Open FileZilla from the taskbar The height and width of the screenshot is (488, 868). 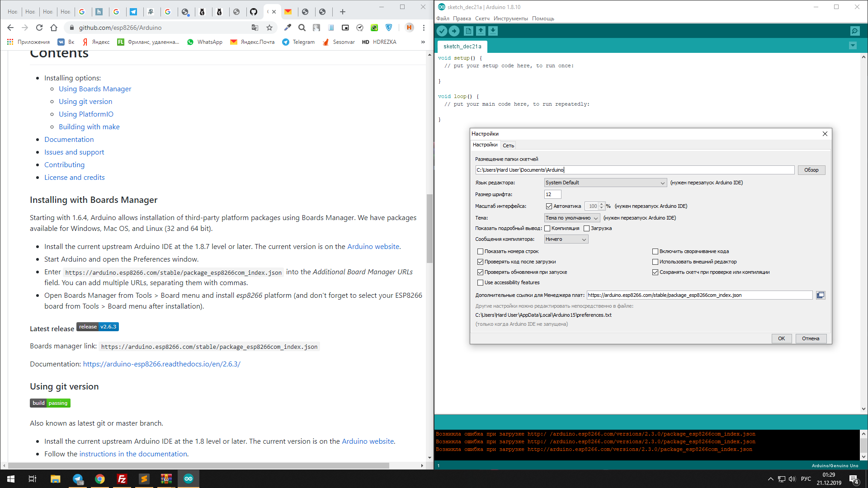(x=122, y=479)
